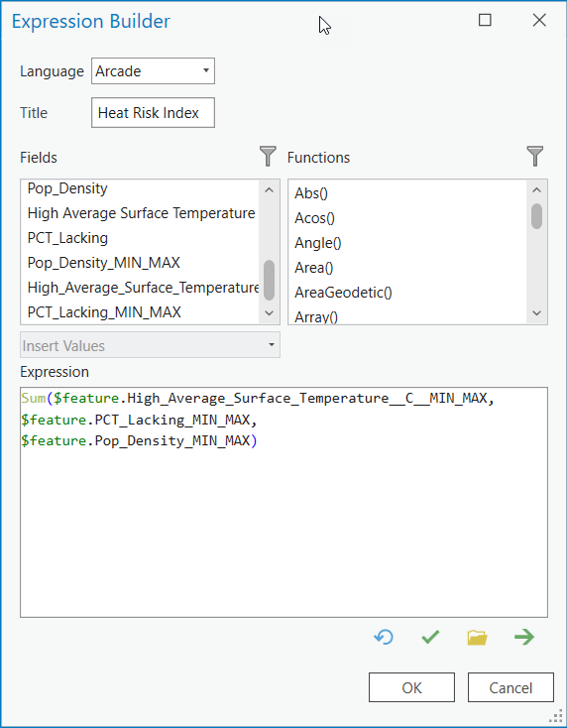
Task: Choose the AreaGeodetic() function
Action: 343,293
